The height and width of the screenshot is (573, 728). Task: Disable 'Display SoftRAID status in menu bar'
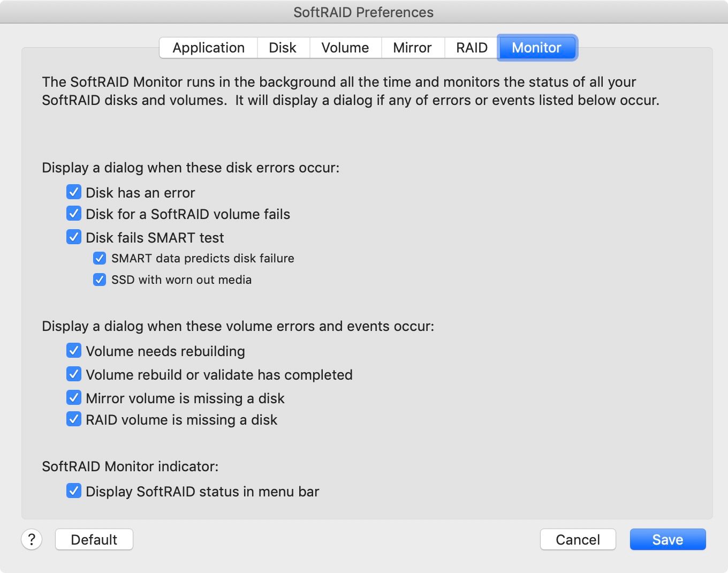click(74, 491)
